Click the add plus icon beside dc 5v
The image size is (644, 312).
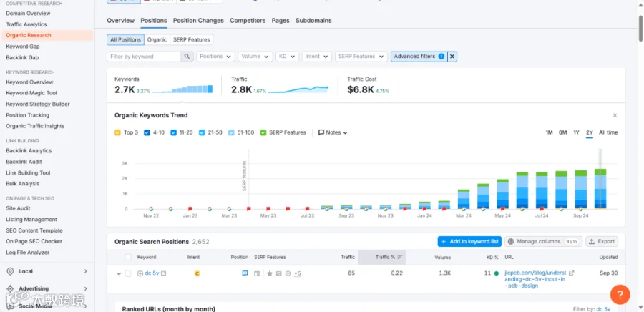point(140,273)
